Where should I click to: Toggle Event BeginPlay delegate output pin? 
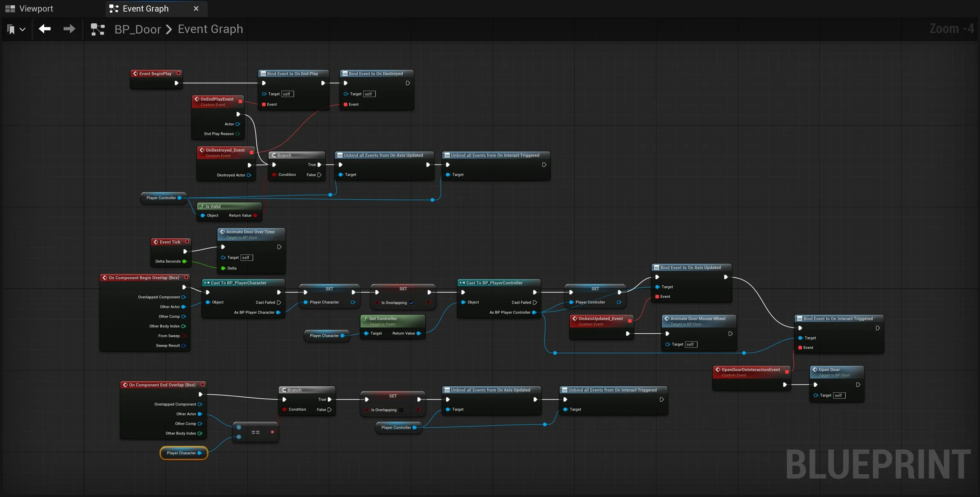click(x=179, y=73)
